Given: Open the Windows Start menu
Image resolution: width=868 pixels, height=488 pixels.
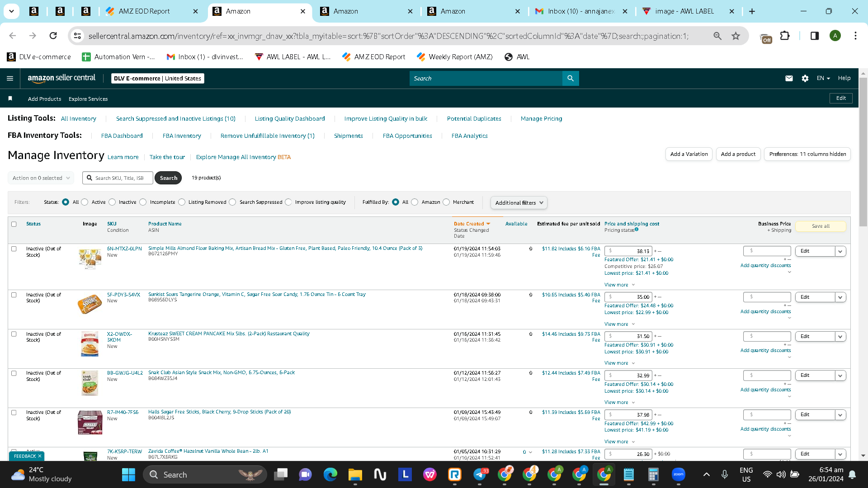Looking at the screenshot, I should point(128,474).
